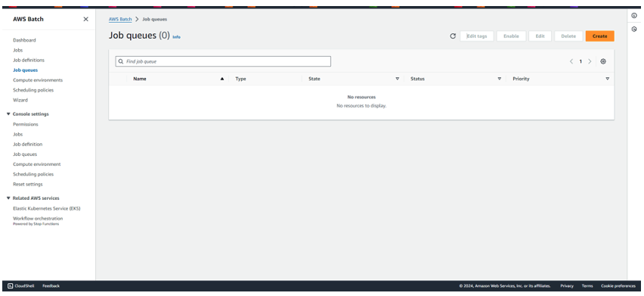This screenshot has height=296, width=644.
Task: Open Job definition console settings
Action: click(27, 145)
